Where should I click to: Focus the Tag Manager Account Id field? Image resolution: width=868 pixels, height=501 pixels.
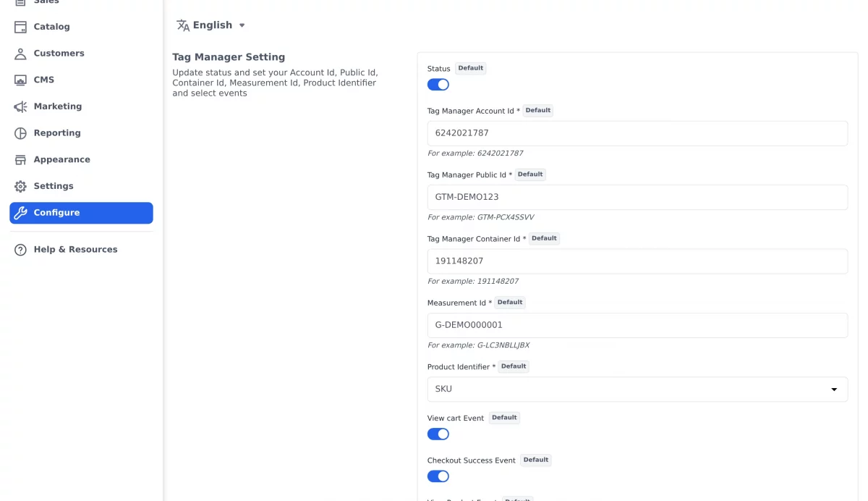[637, 133]
